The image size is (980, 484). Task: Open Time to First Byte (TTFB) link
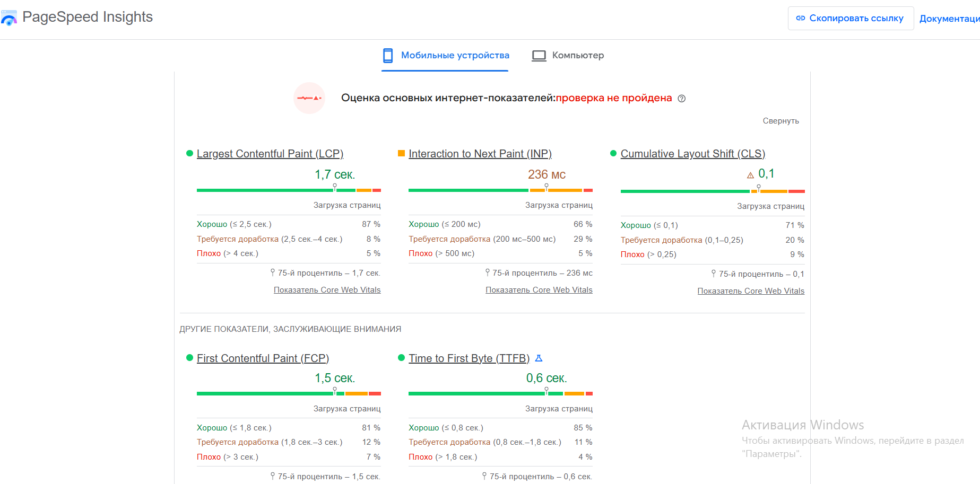[x=469, y=358]
